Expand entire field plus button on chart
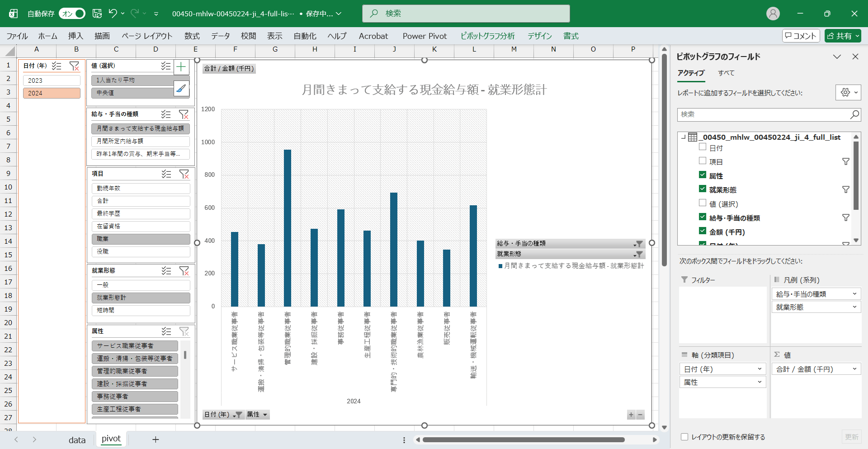This screenshot has height=449, width=868. [x=631, y=415]
